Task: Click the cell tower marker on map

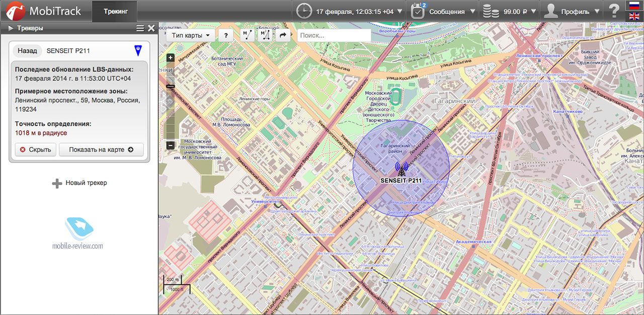Action: [x=400, y=169]
